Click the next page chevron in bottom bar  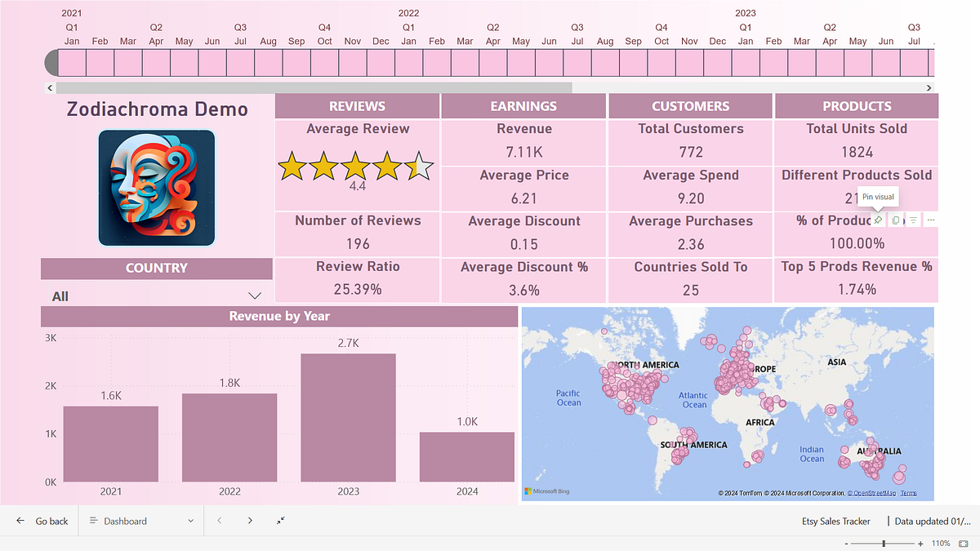coord(250,520)
